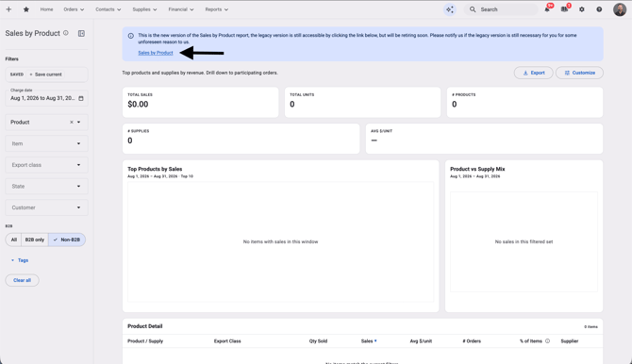Image resolution: width=632 pixels, height=364 pixels.
Task: Open the Contacts menu
Action: tap(108, 9)
